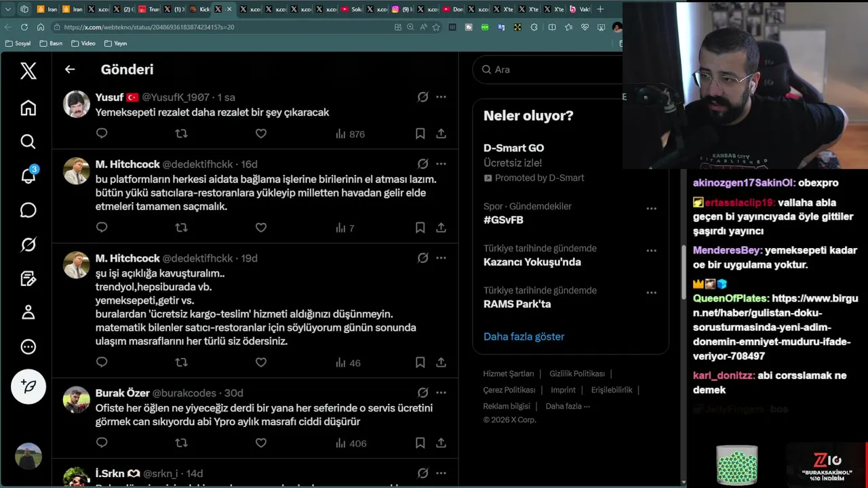The height and width of the screenshot is (488, 868).
Task: View analytics of Yusuf's post showing 876
Action: (350, 134)
